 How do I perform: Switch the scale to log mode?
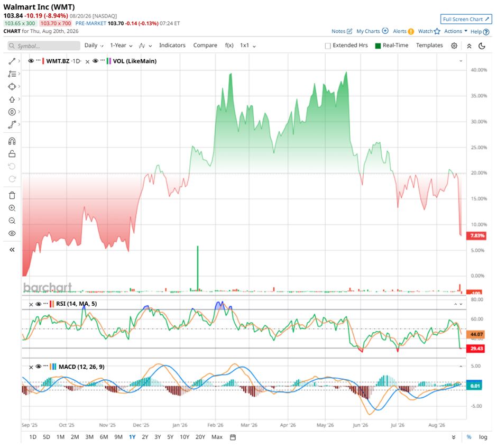click(x=483, y=437)
